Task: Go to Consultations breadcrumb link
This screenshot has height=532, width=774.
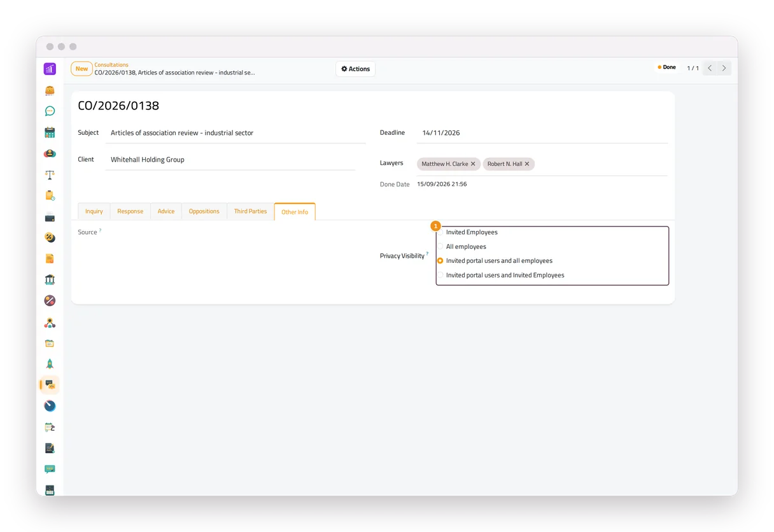Action: 111,65
